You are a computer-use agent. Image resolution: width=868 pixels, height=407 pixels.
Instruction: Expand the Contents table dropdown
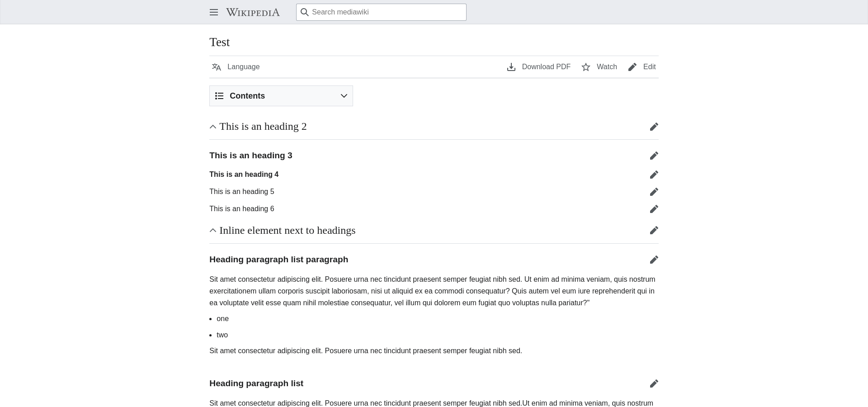pyautogui.click(x=281, y=96)
